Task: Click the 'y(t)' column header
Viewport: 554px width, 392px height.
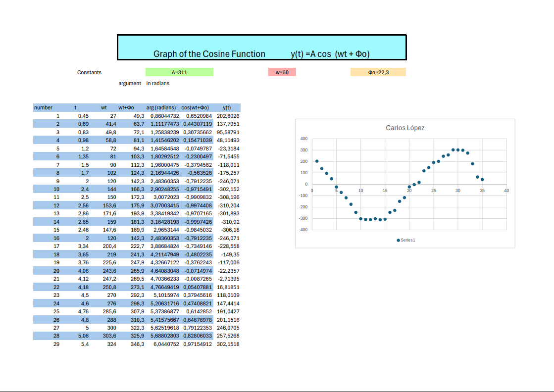Action: click(227, 108)
